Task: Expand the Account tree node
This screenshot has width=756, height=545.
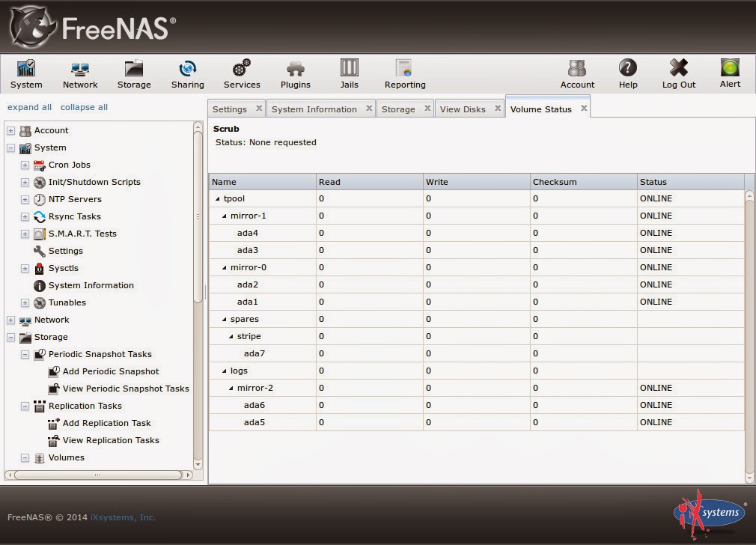Action: click(x=10, y=131)
